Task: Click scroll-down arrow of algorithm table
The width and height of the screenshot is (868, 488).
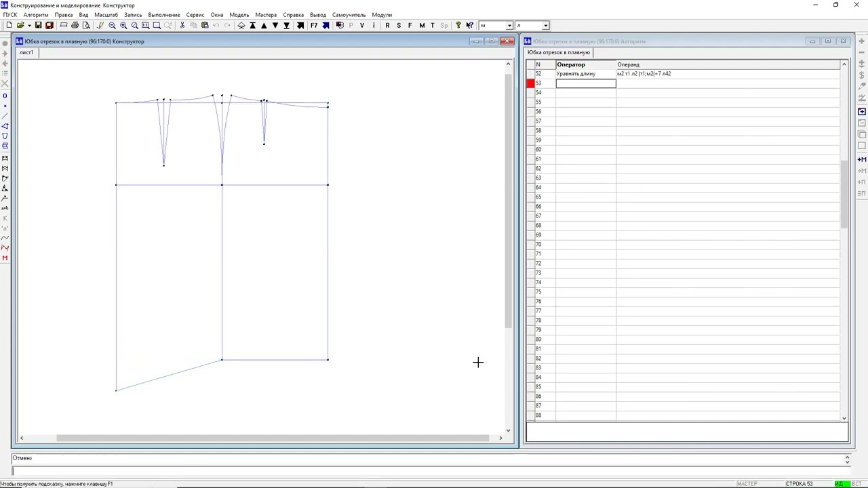Action: pyautogui.click(x=844, y=418)
